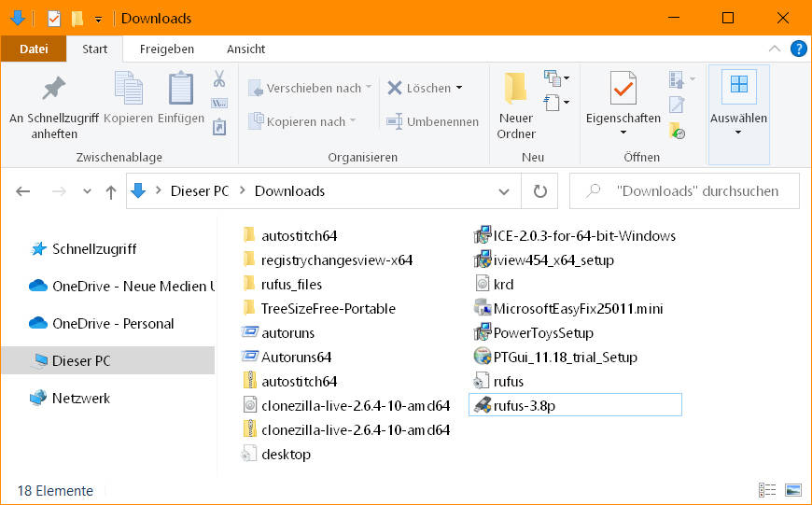Select the krd disc image file
812x505 pixels.
coord(494,284)
